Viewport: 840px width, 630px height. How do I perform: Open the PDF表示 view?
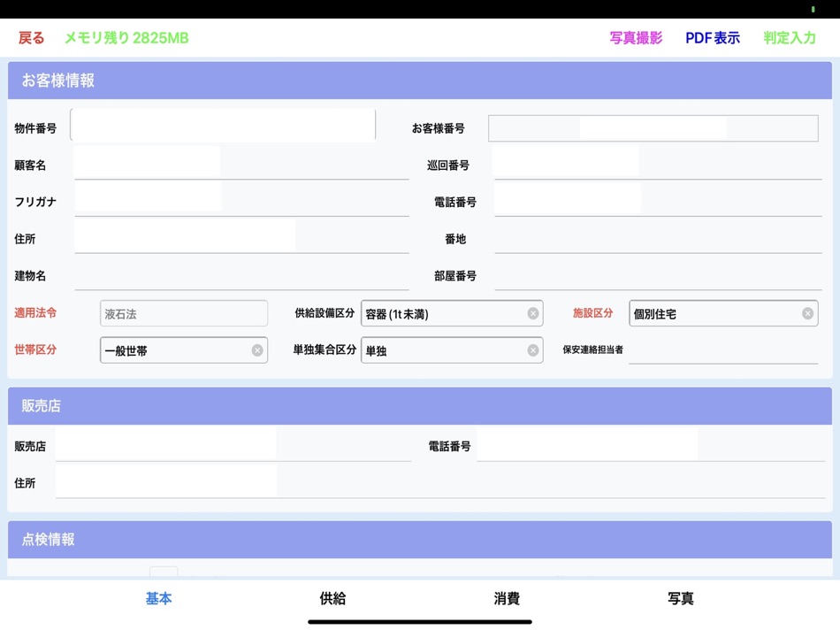click(713, 38)
